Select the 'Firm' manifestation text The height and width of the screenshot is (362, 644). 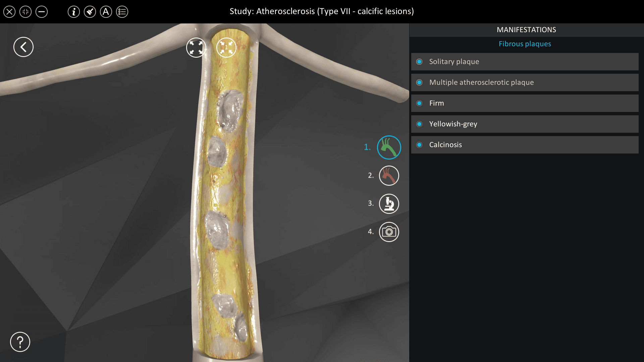pos(437,103)
